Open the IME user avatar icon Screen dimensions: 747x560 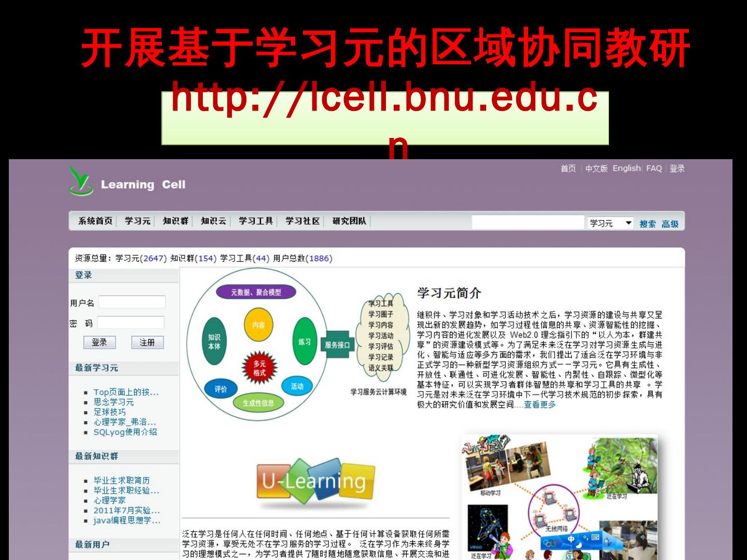click(x=607, y=542)
